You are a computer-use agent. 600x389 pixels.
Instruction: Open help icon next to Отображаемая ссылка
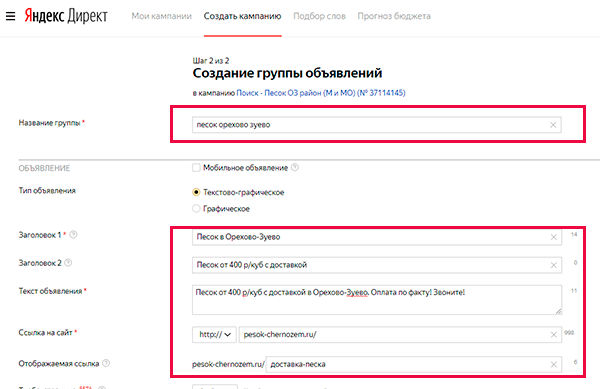tap(106, 363)
